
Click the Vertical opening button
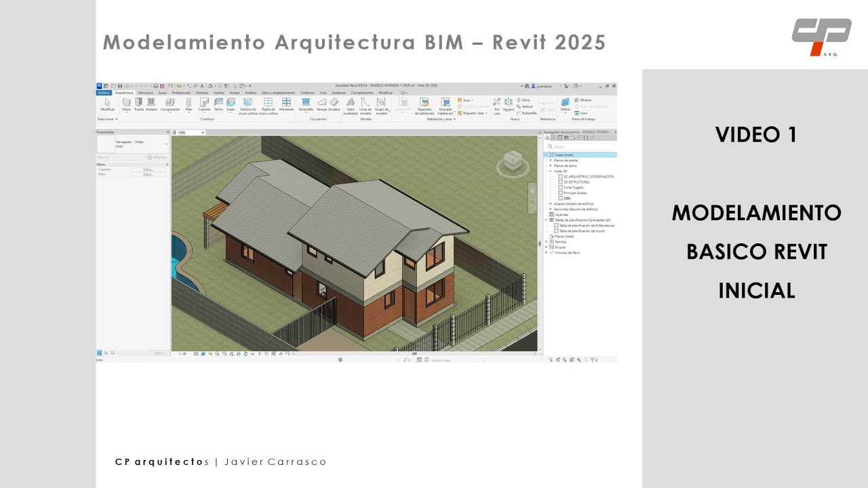coord(525,106)
